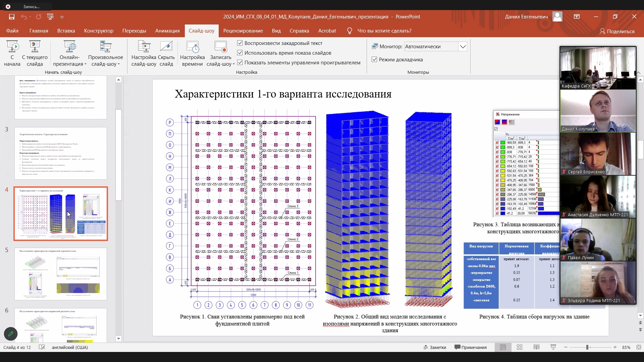
Task: Click the 85% zoom level
Action: 626,347
